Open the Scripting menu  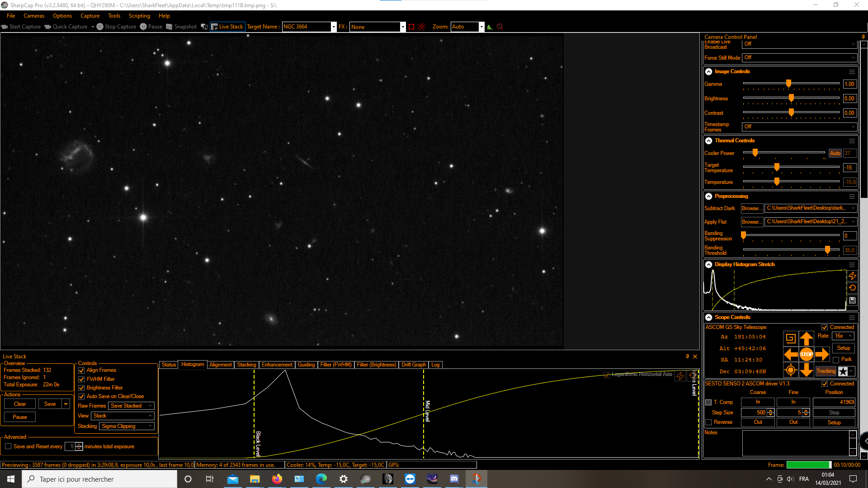[139, 16]
